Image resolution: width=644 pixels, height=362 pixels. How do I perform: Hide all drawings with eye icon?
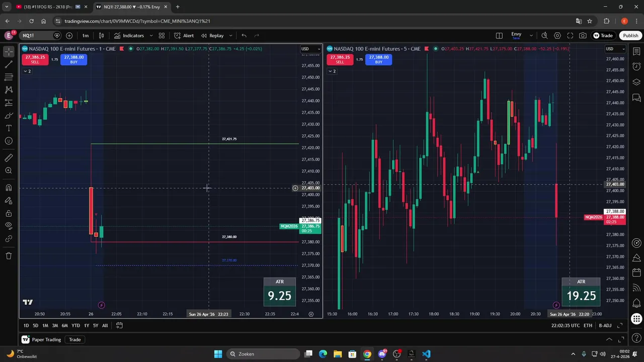(9, 226)
